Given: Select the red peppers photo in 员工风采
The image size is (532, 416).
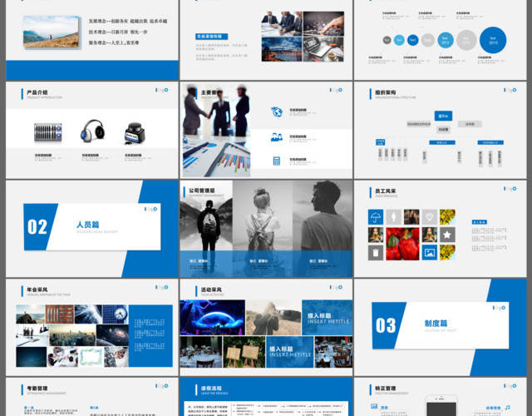Looking at the screenshot, I should click(402, 244).
